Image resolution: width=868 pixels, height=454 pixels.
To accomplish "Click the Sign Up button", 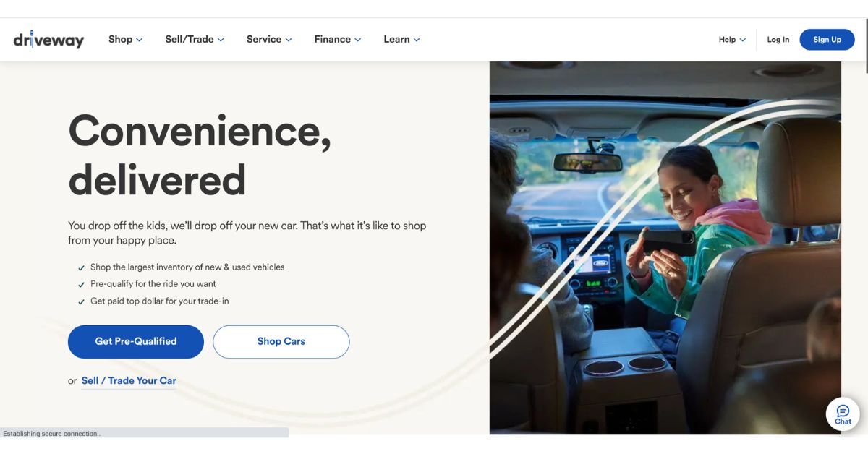I will point(827,40).
